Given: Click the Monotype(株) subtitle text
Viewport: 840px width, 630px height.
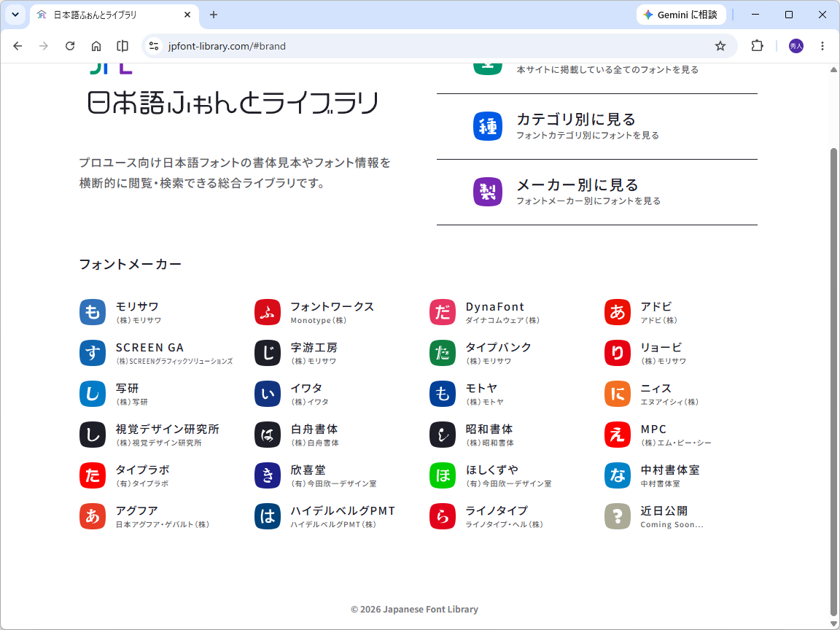Looking at the screenshot, I should (319, 320).
